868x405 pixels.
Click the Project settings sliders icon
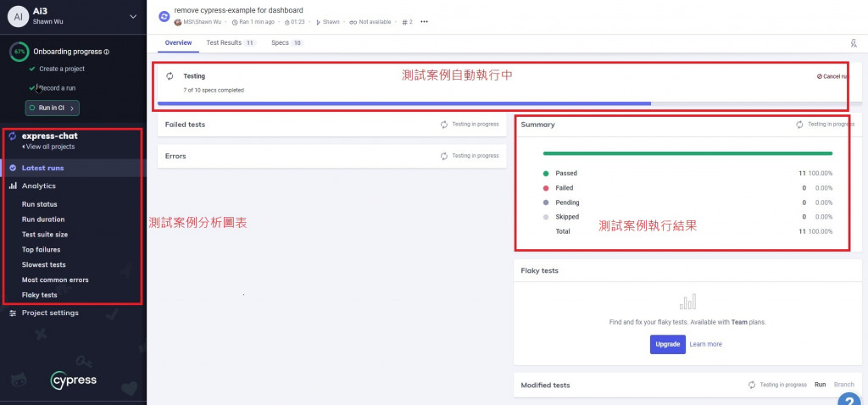coord(13,313)
